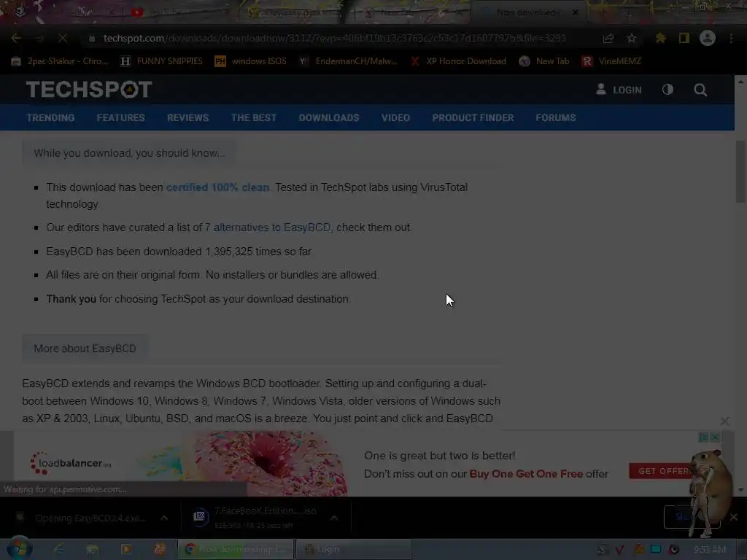The width and height of the screenshot is (747, 560).
Task: Close the Now downloading tab
Action: tap(575, 12)
